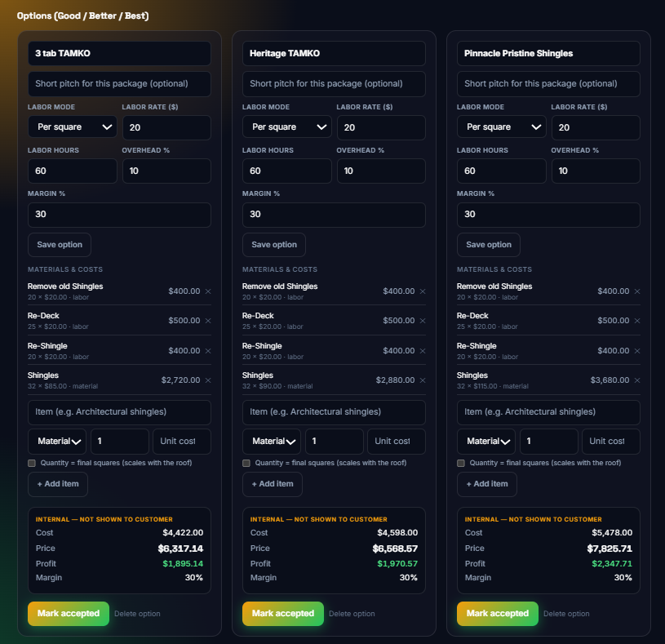Tick 'Quantity = final squares' in Pinnacle Pristine
The width and height of the screenshot is (665, 644).
(x=461, y=463)
